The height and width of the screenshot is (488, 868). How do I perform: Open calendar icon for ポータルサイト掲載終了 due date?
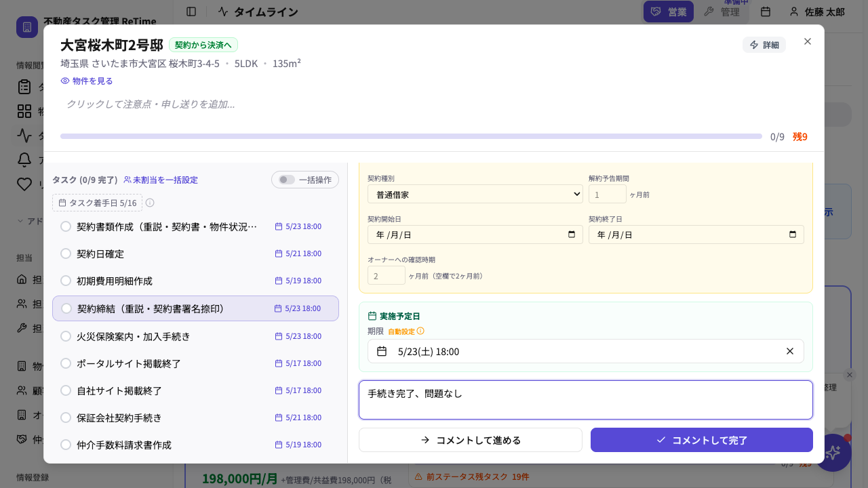click(278, 363)
